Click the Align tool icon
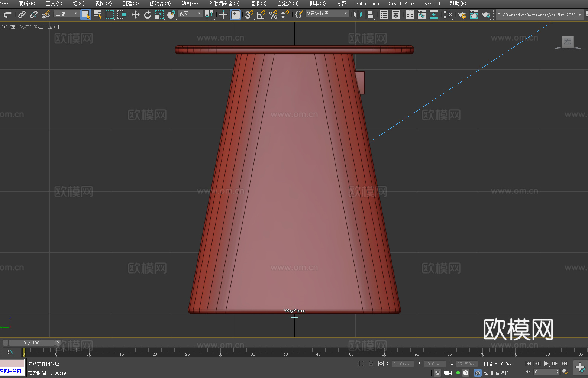 click(370, 14)
